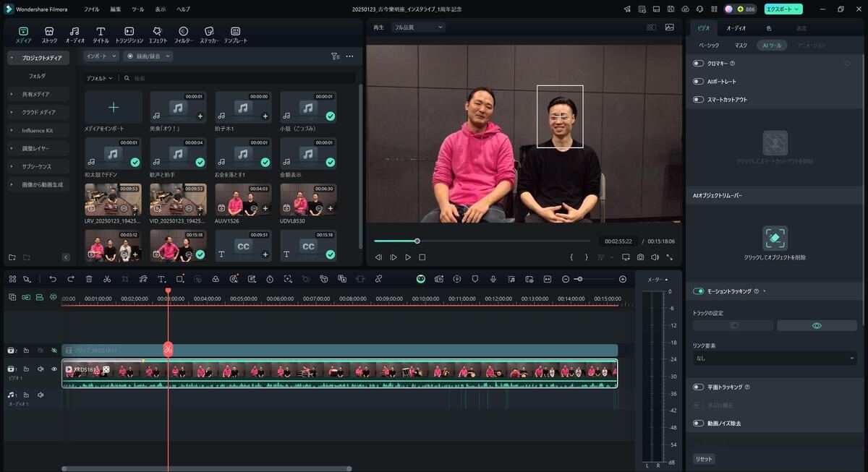Click the filter icon in media panel

click(335, 56)
